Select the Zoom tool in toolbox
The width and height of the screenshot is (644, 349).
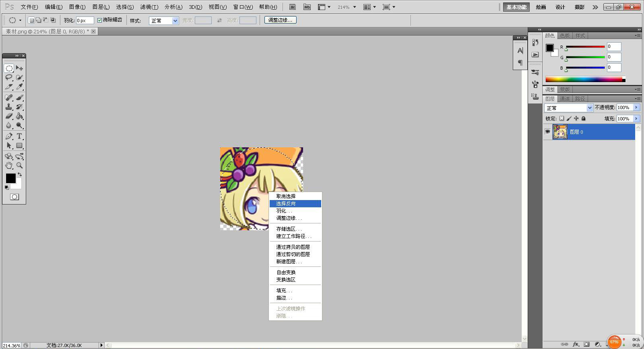click(19, 165)
